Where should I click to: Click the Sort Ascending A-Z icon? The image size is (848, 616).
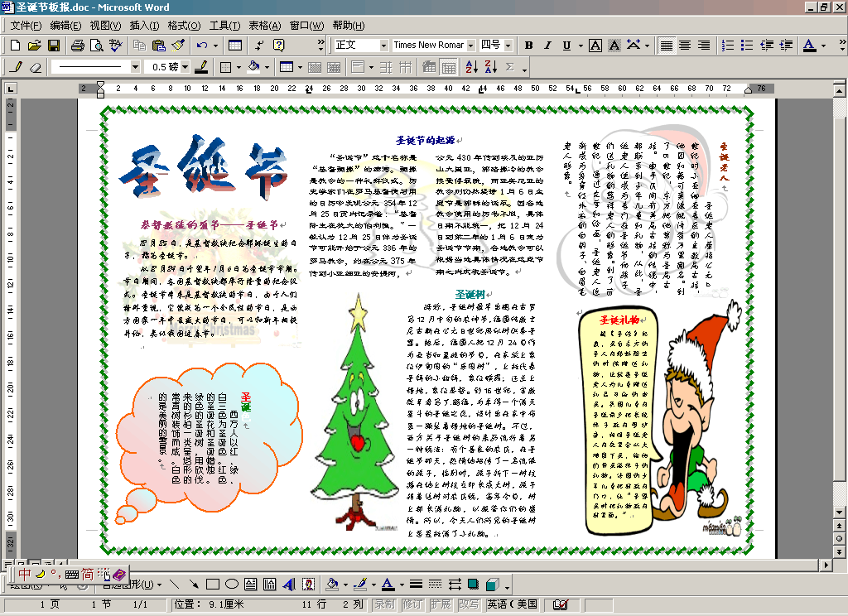(x=471, y=67)
